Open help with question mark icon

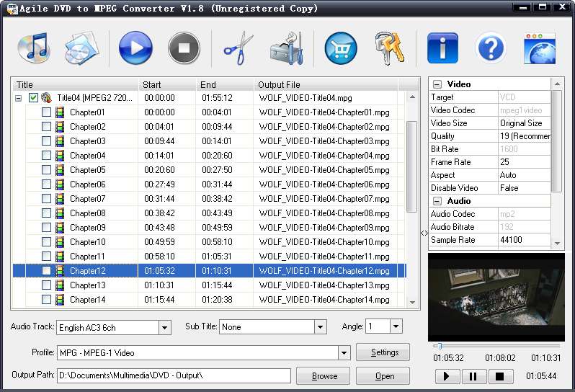[x=491, y=48]
